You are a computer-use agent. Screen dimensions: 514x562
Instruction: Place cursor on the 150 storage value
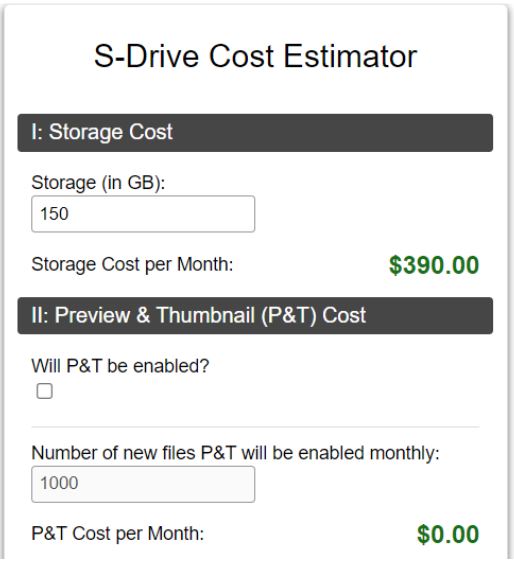[x=54, y=214]
